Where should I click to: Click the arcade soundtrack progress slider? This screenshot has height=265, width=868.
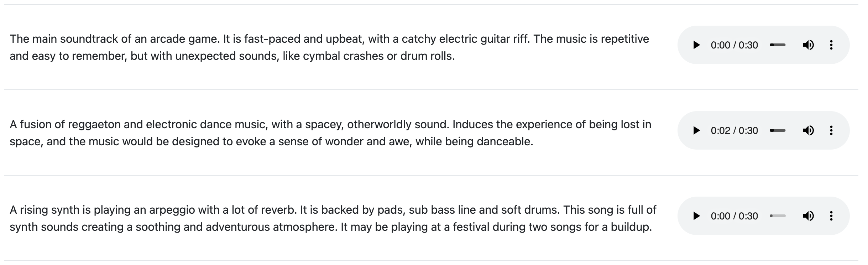778,45
